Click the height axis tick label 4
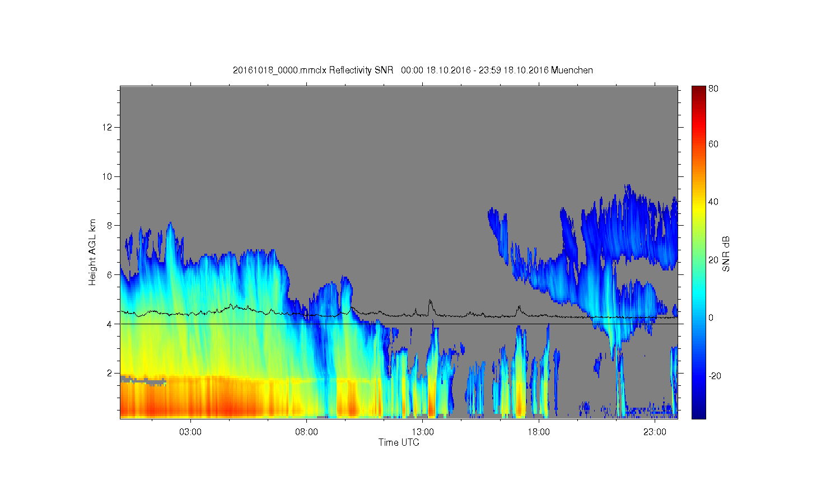840x504 pixels. (x=110, y=324)
